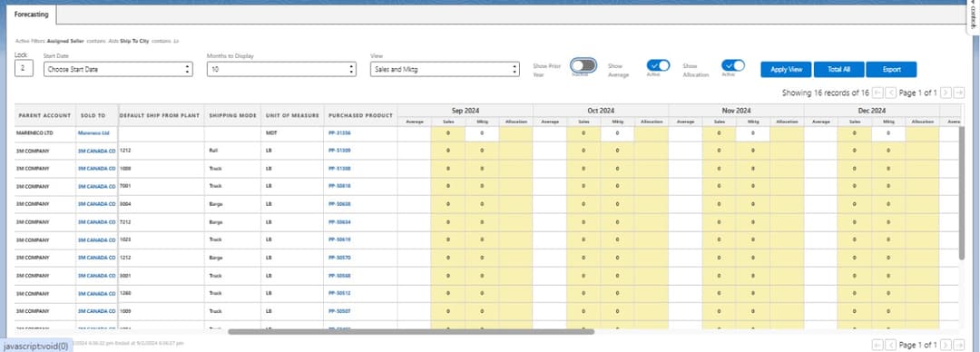The image size is (980, 352).
Task: Click the Assigned Seller active filter text
Action: pyautogui.click(x=65, y=41)
